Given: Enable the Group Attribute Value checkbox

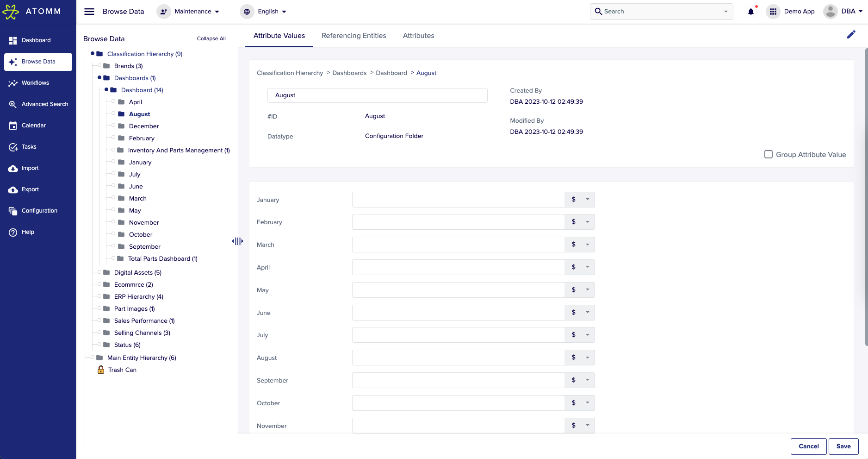Looking at the screenshot, I should point(769,154).
